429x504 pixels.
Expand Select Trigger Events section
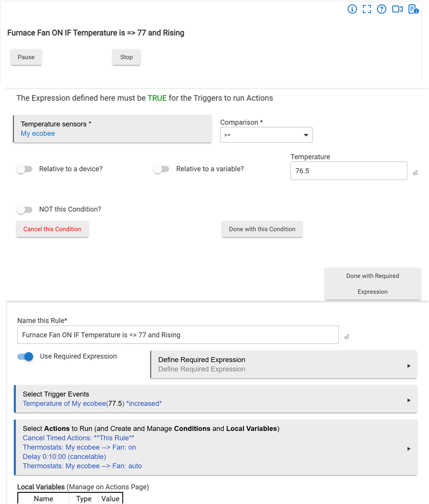215,399
